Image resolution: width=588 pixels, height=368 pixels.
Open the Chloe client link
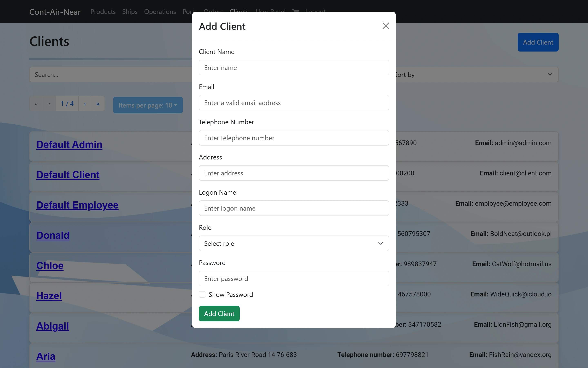pyautogui.click(x=50, y=266)
